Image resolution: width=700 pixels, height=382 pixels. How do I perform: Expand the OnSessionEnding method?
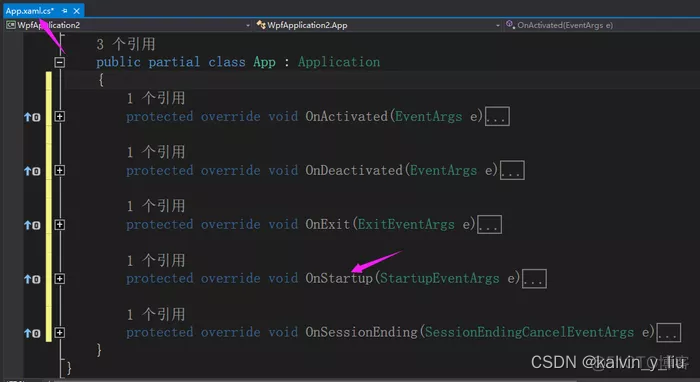coord(59,333)
